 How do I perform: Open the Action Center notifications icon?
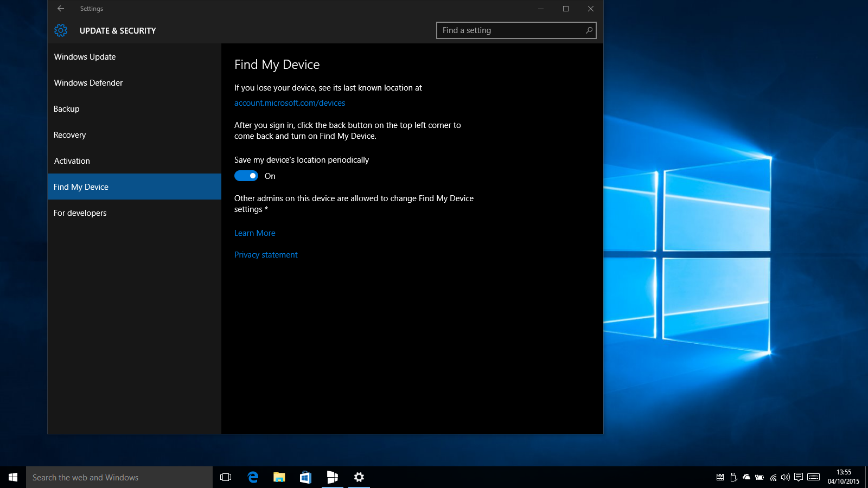point(799,477)
